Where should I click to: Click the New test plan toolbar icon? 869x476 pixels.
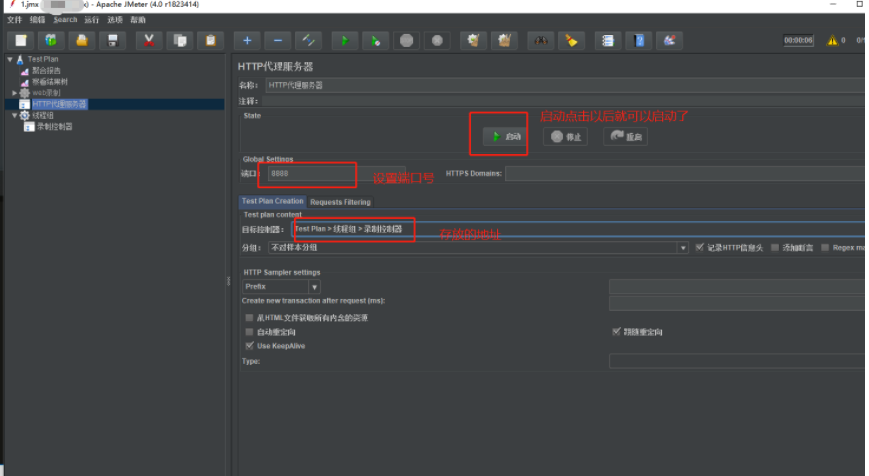click(21, 40)
